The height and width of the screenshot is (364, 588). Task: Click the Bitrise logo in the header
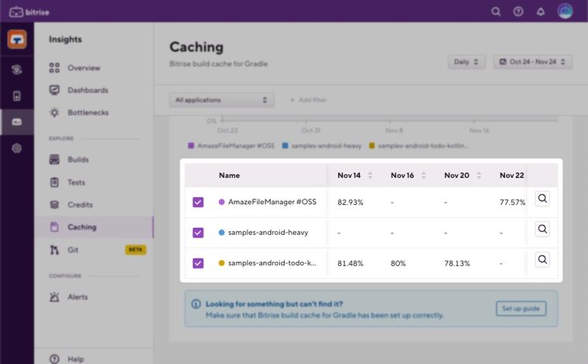[x=29, y=12]
